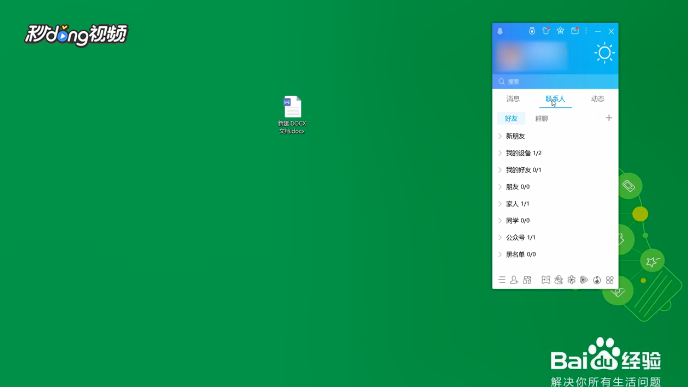Close the QQ window

(x=611, y=31)
